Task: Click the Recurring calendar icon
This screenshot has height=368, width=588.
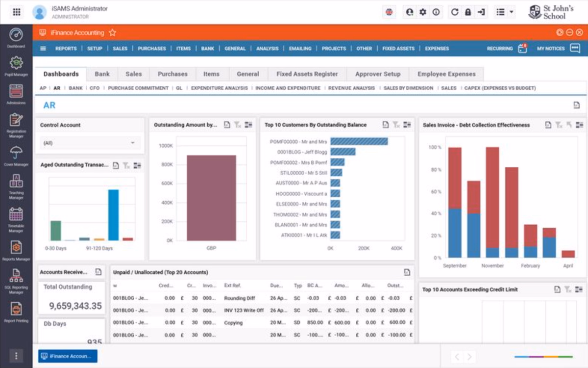Action: [522, 48]
